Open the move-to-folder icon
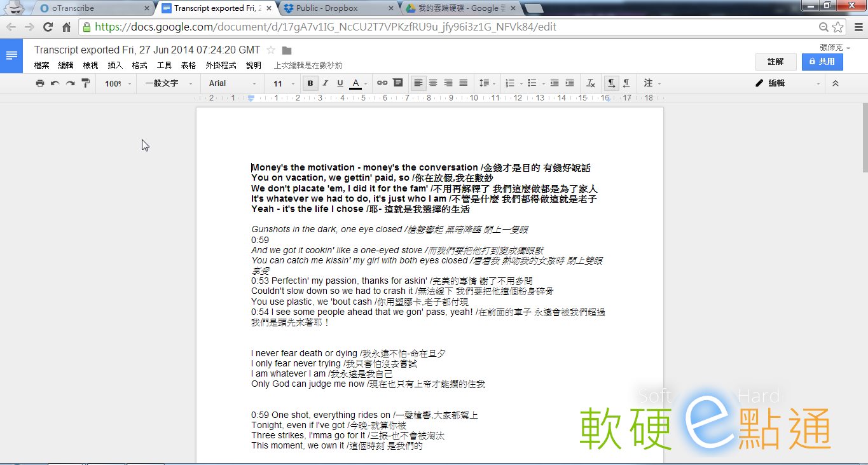 (x=287, y=50)
